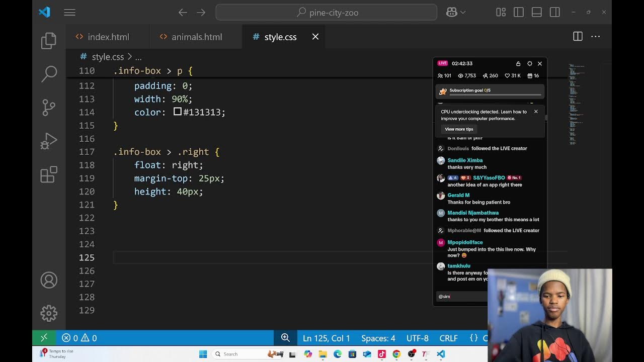Click Ln 125, Col 1 go-to-line indicator
The height and width of the screenshot is (362, 644).
coord(327,338)
